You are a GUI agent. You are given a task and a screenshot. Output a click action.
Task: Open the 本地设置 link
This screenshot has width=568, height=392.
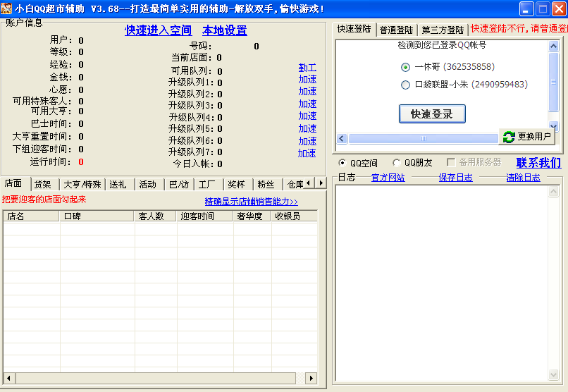[x=224, y=30]
